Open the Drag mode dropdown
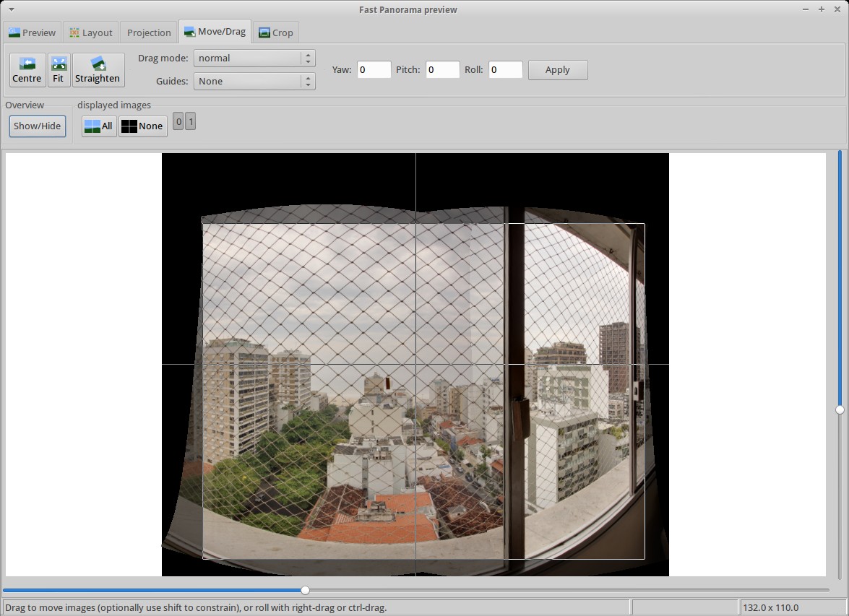 click(x=254, y=58)
